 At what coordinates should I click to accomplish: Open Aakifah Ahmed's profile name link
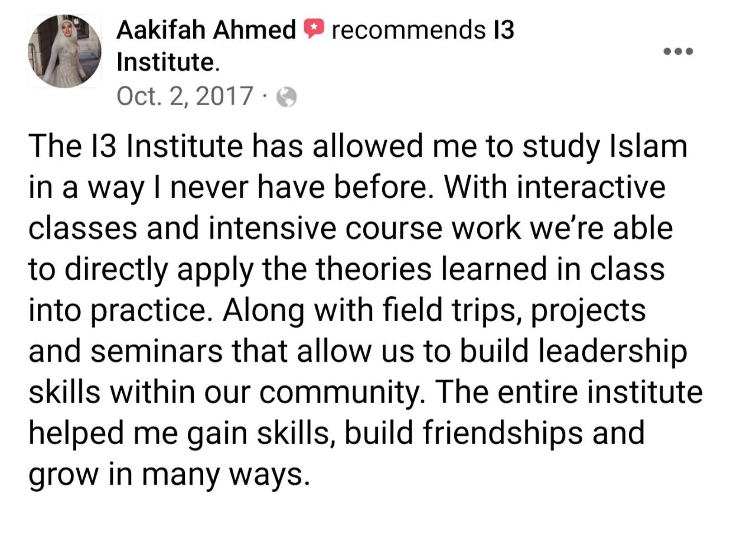click(206, 30)
